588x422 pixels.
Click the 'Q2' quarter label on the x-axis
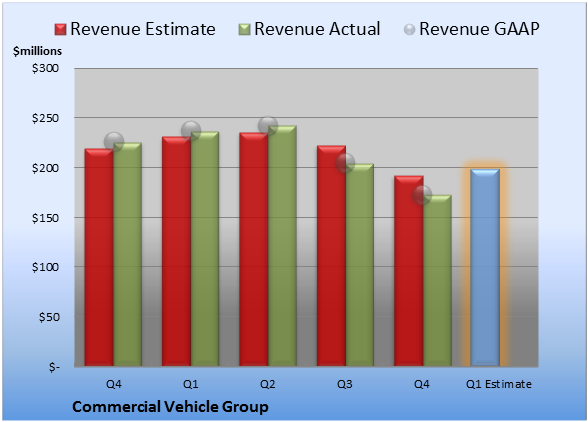click(268, 384)
